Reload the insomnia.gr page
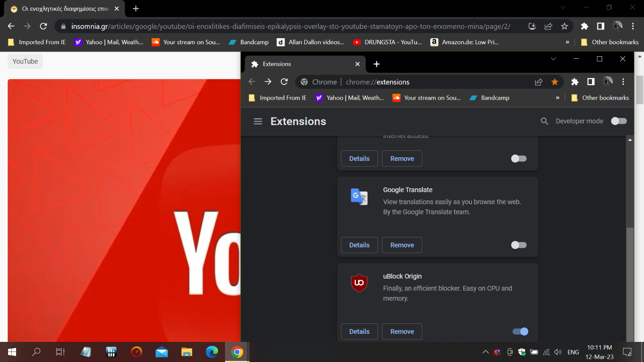 (43, 26)
